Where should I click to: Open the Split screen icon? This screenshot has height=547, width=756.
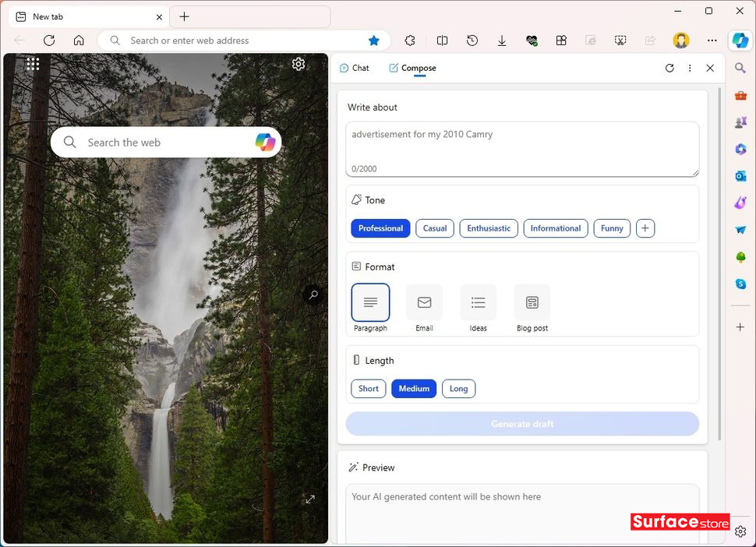pos(442,41)
